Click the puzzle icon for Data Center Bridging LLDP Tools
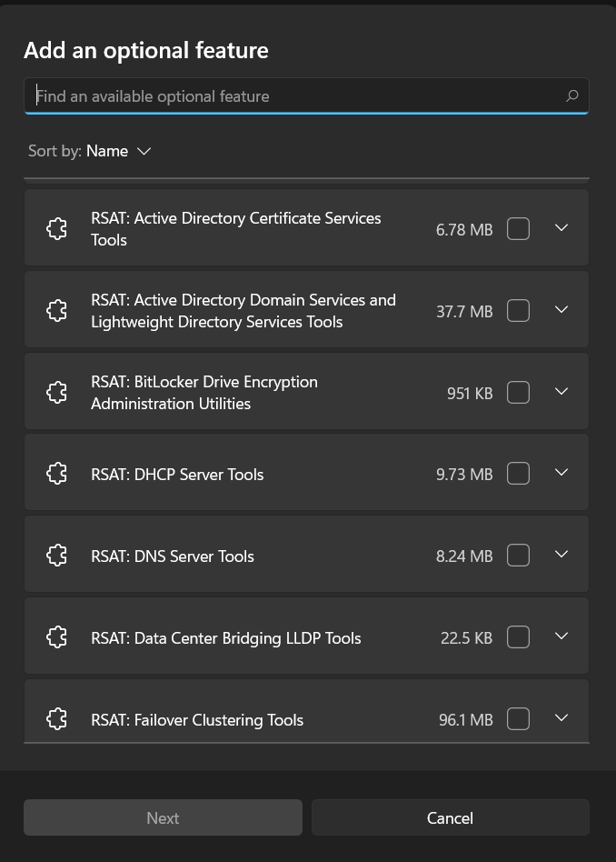The image size is (616, 862). (56, 636)
